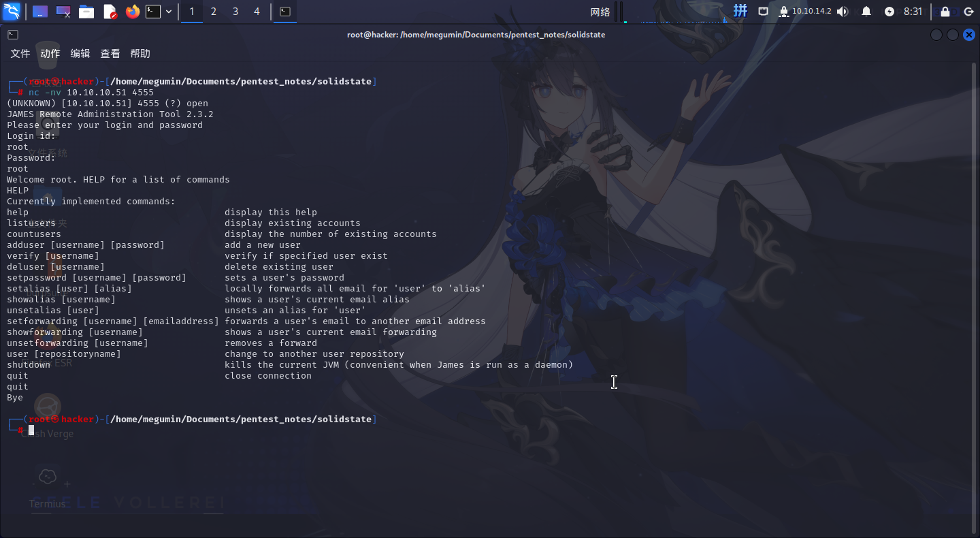
Task: Click 'adduser [username] [password]' text
Action: pyautogui.click(x=86, y=245)
